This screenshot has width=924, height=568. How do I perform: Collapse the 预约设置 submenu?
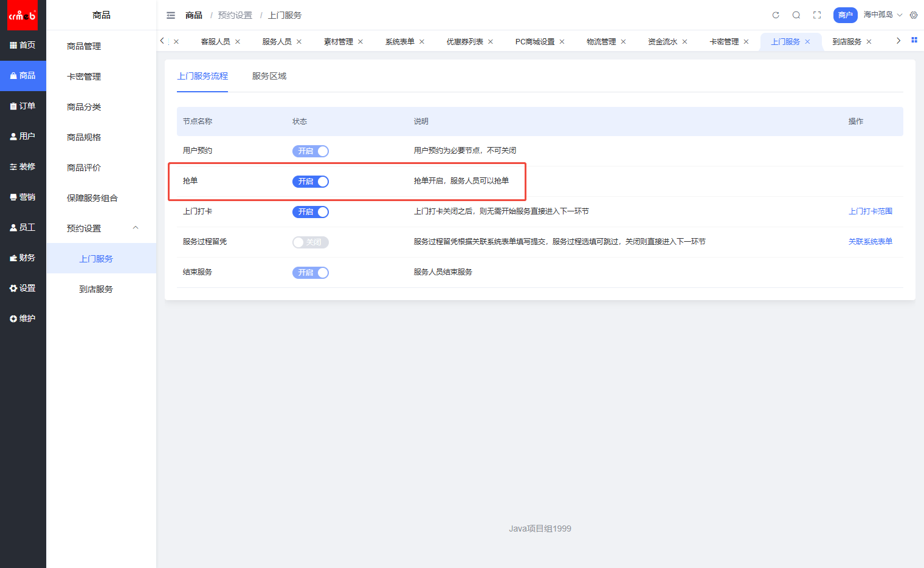point(136,228)
